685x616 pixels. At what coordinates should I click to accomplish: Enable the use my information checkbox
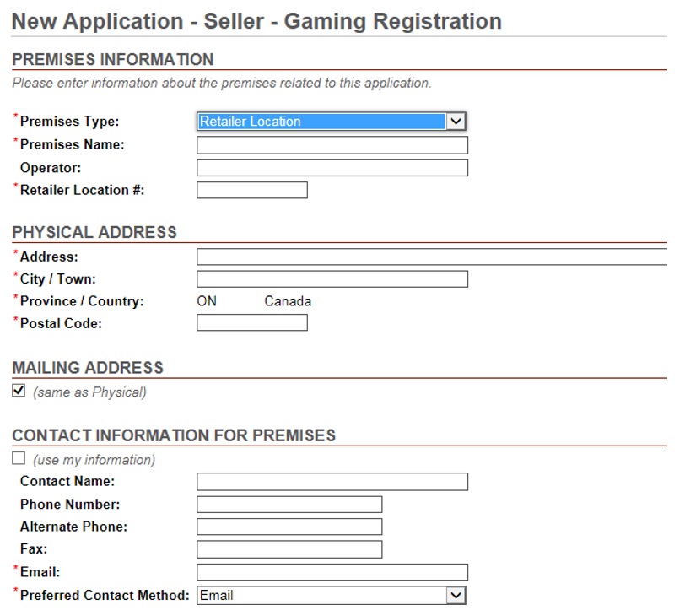tap(19, 458)
